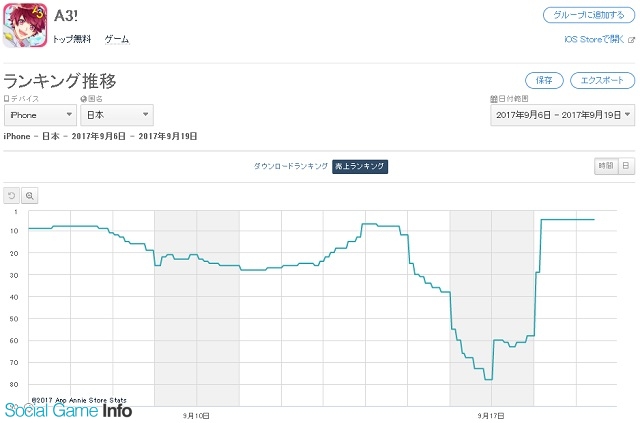Click the ゲーム category link
This screenshot has height=423, width=640.
(x=117, y=40)
